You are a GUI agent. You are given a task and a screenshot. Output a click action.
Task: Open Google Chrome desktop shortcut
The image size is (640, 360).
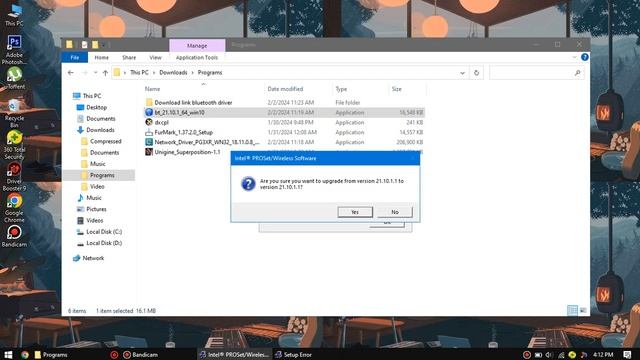[x=14, y=208]
